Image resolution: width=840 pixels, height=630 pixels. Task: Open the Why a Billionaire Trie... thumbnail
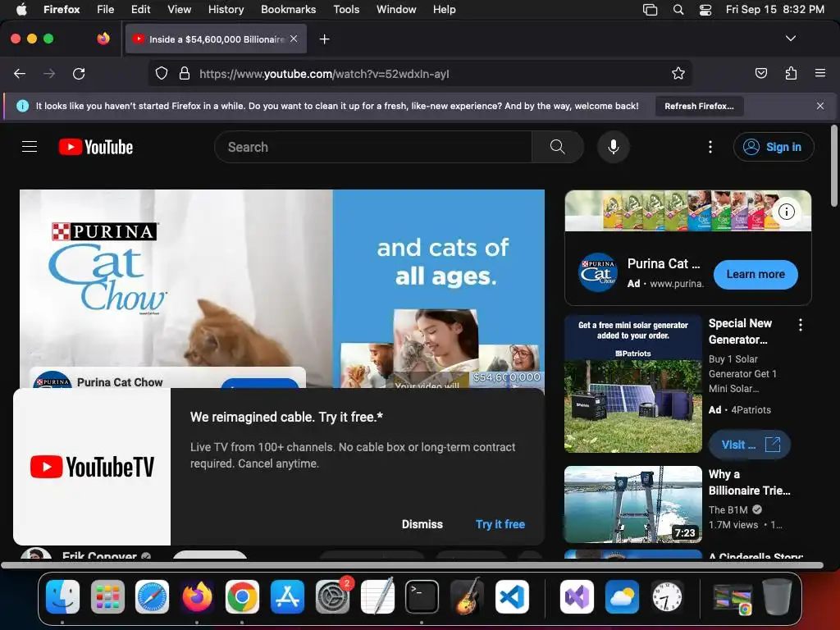click(632, 504)
